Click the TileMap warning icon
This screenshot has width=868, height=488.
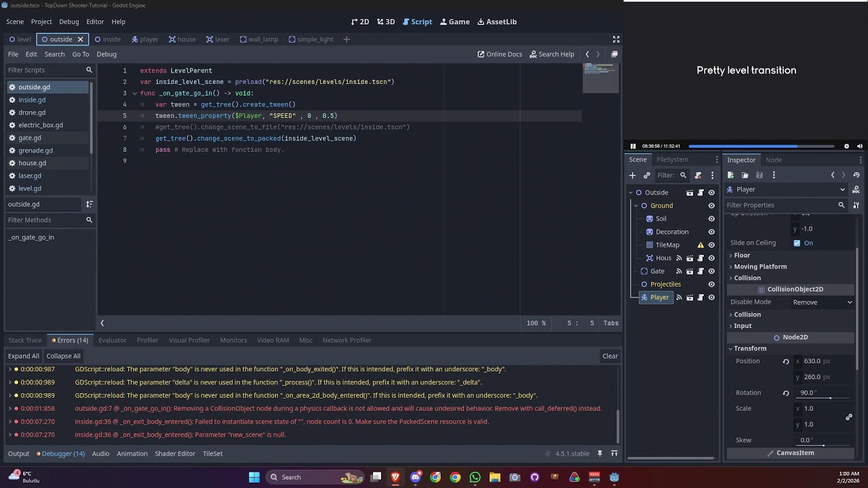(701, 245)
